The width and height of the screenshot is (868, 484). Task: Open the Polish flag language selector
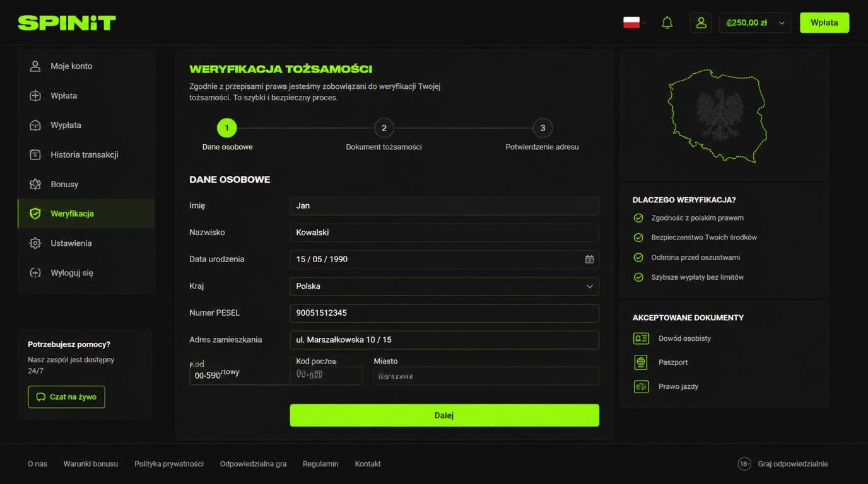(632, 23)
